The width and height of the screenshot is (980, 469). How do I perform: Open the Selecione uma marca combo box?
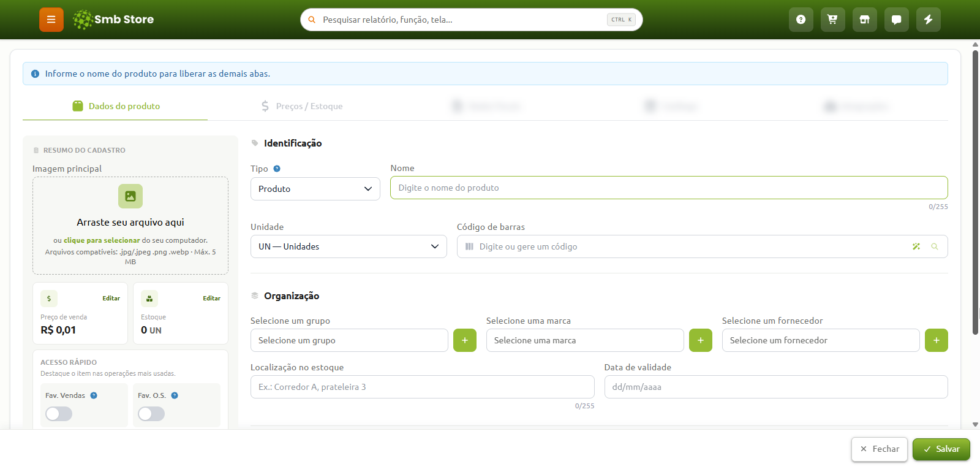click(585, 340)
